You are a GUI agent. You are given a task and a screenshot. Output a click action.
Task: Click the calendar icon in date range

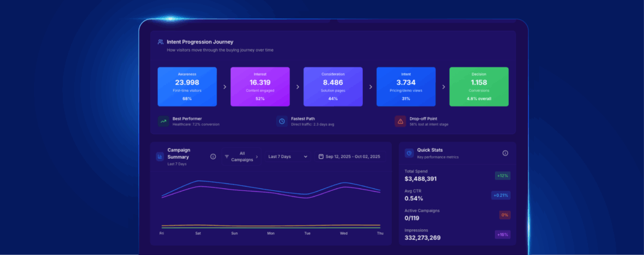321,157
